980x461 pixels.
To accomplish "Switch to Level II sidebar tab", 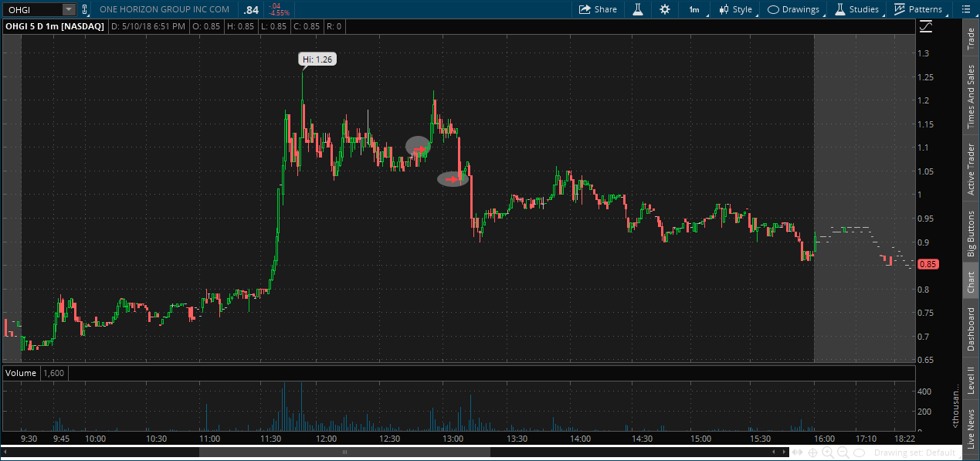I will (x=971, y=381).
